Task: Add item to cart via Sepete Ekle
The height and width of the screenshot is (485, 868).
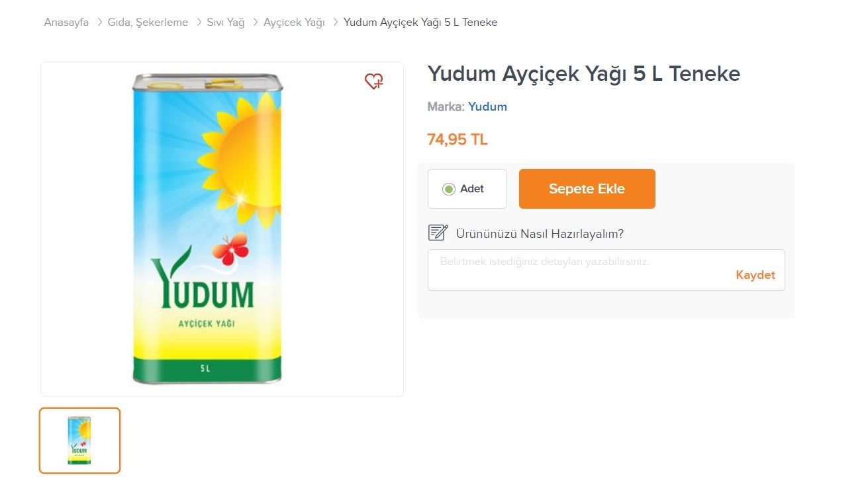Action: [587, 189]
